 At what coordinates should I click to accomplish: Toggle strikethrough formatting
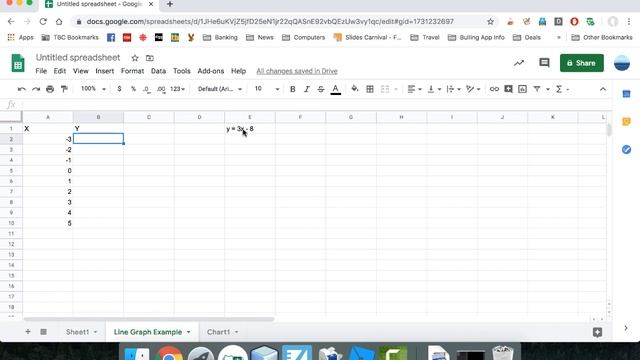click(x=321, y=89)
